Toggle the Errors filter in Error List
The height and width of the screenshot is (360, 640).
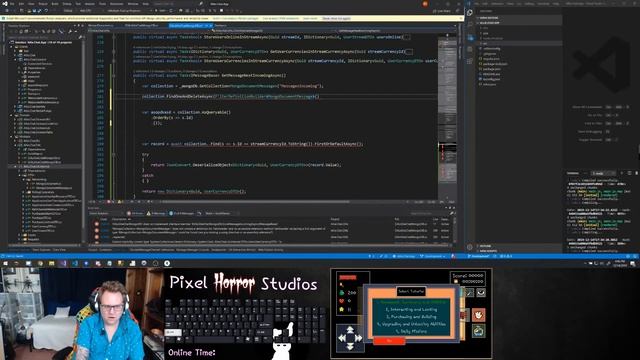(135, 213)
